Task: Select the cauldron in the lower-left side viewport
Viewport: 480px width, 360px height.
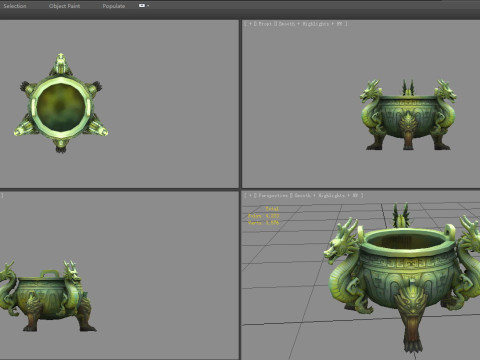Action: [x=48, y=296]
